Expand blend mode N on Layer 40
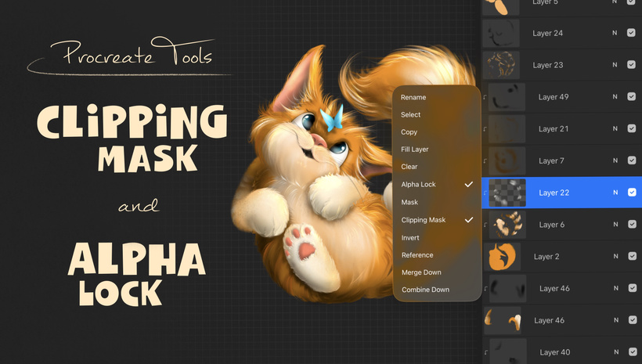Viewport: 642px width, 364px height. (615, 352)
